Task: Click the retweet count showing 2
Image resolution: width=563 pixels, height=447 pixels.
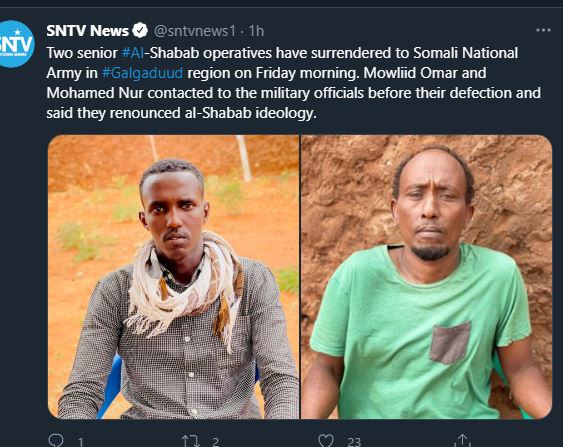Action: [x=215, y=442]
